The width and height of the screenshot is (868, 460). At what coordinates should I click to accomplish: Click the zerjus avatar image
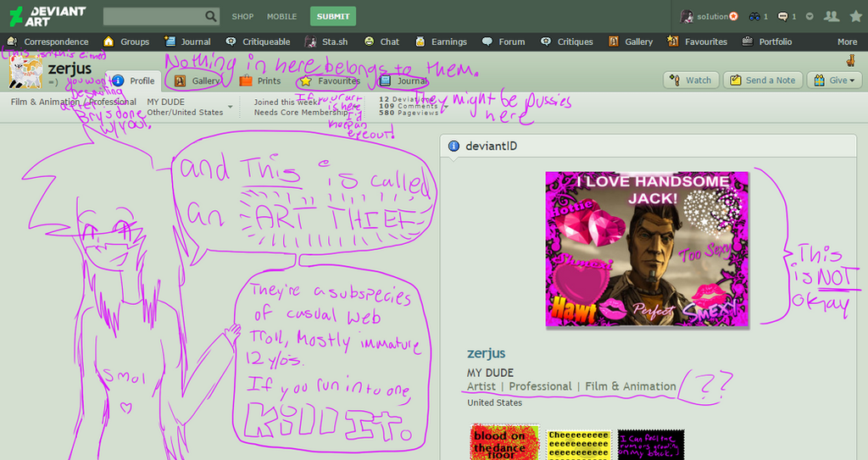[25, 71]
